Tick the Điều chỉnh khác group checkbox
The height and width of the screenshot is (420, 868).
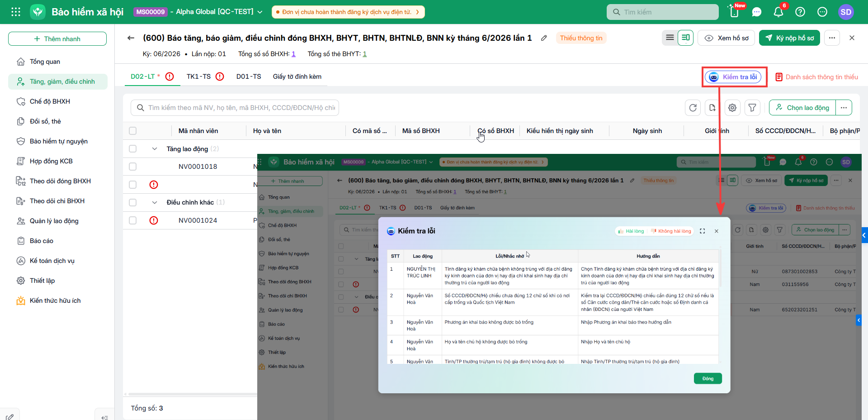tap(132, 202)
